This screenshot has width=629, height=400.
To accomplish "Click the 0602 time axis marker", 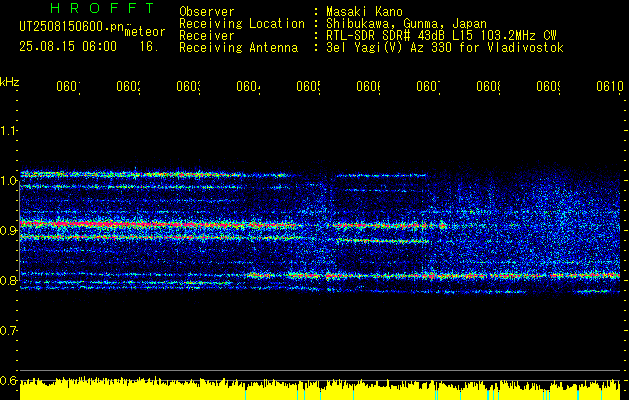I will pyautogui.click(x=128, y=87).
